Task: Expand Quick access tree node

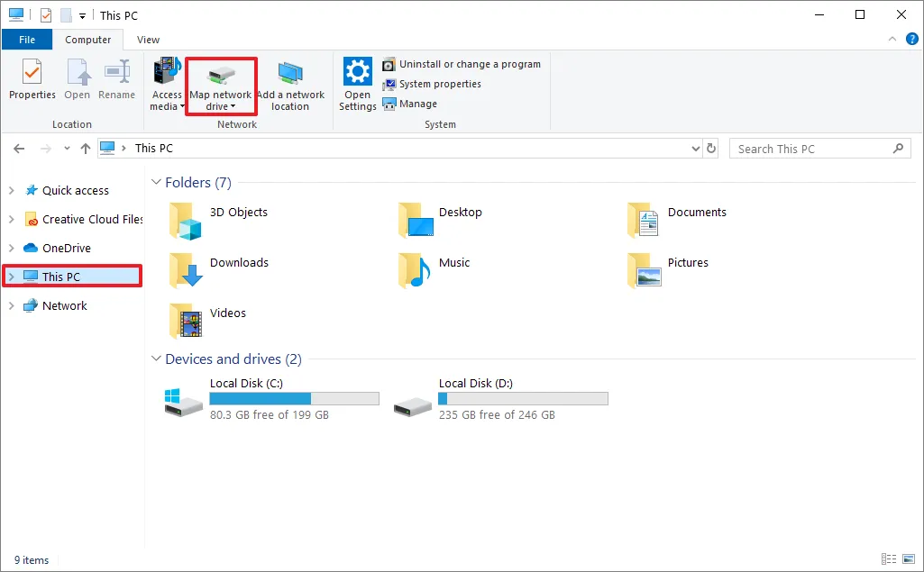Action: [11, 191]
